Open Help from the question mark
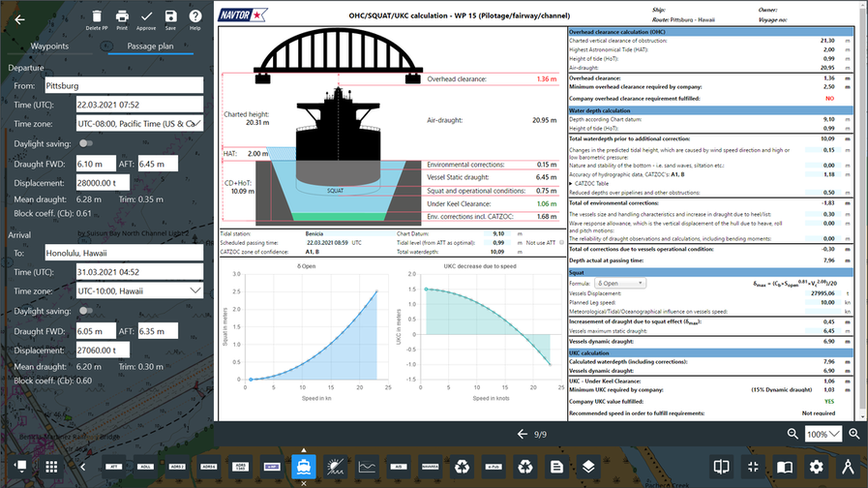 pos(195,19)
